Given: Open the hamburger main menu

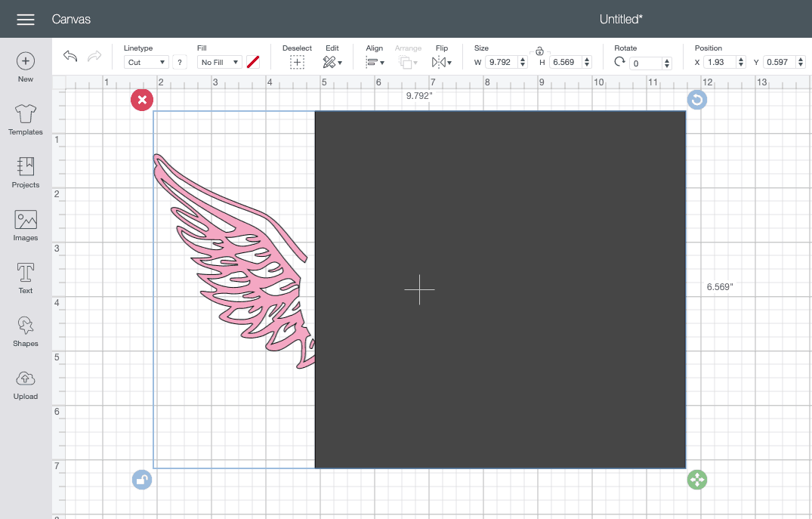Looking at the screenshot, I should coord(26,19).
